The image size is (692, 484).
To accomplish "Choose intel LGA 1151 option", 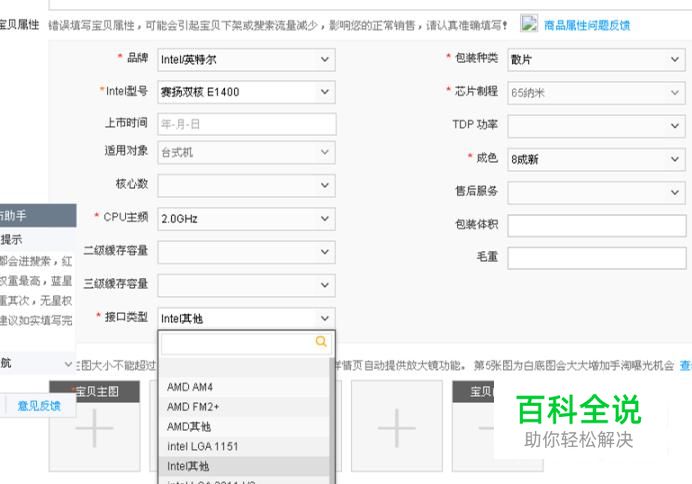I will click(x=244, y=446).
